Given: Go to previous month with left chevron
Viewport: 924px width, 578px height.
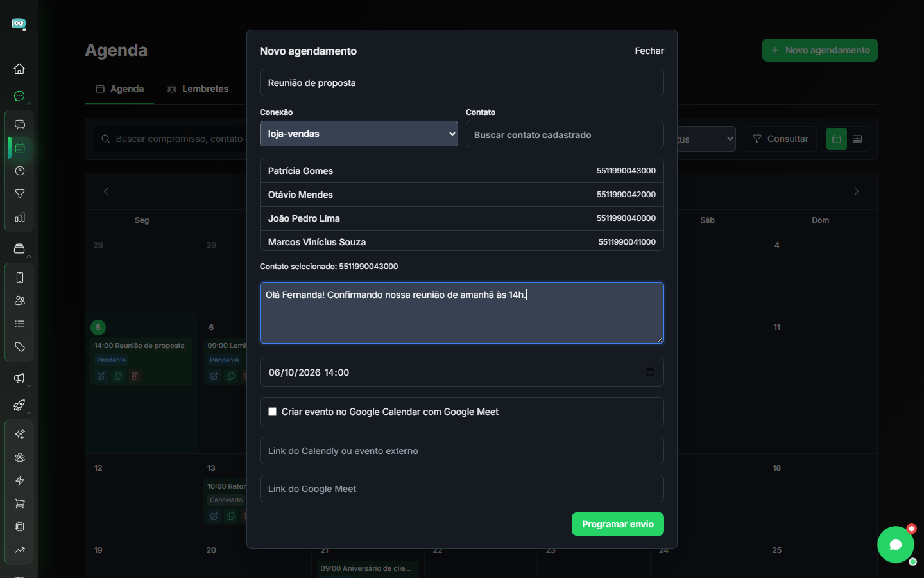Looking at the screenshot, I should coord(106,191).
